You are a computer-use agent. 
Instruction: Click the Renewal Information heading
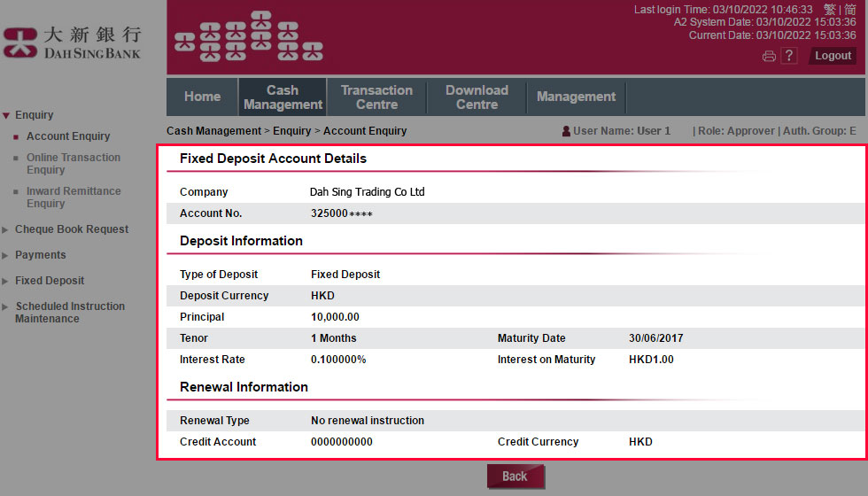point(244,387)
